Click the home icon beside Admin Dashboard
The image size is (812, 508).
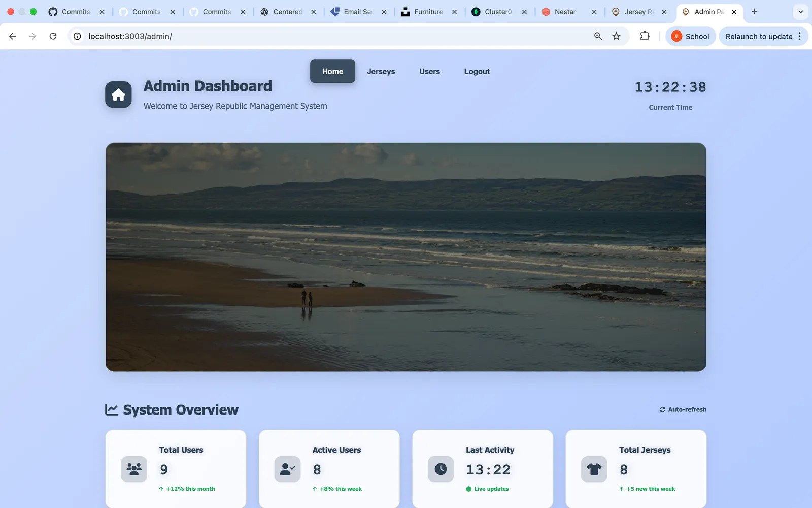(118, 94)
